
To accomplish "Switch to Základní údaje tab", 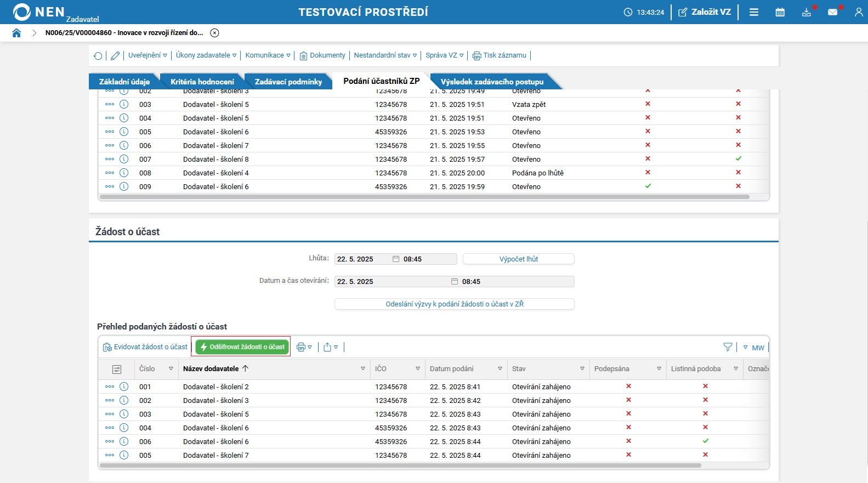I will pyautogui.click(x=124, y=82).
